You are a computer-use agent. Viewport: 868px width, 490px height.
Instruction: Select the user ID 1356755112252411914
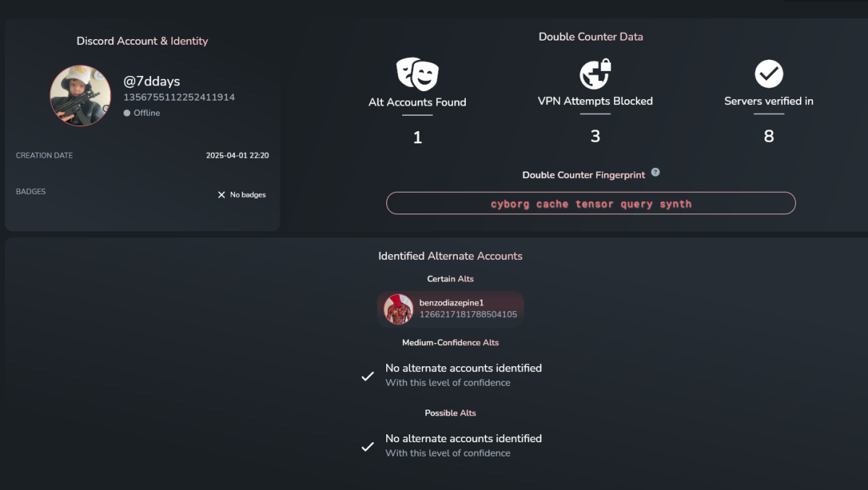point(179,97)
